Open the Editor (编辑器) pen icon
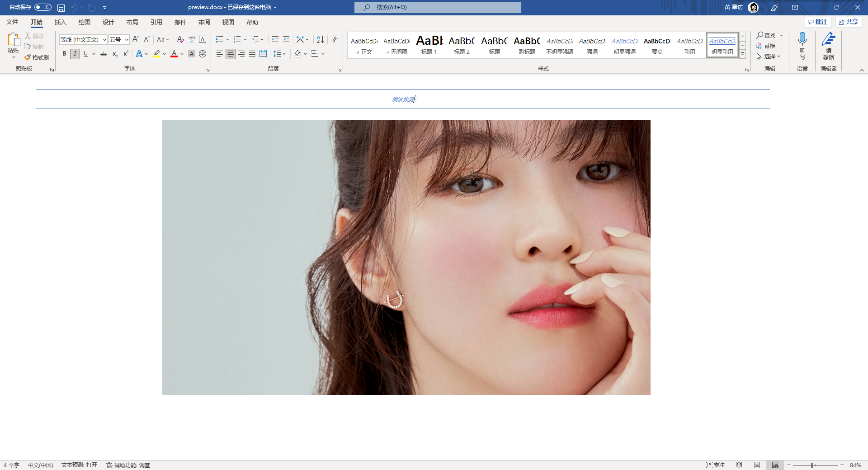Viewport: 868px width, 470px height. click(x=828, y=40)
